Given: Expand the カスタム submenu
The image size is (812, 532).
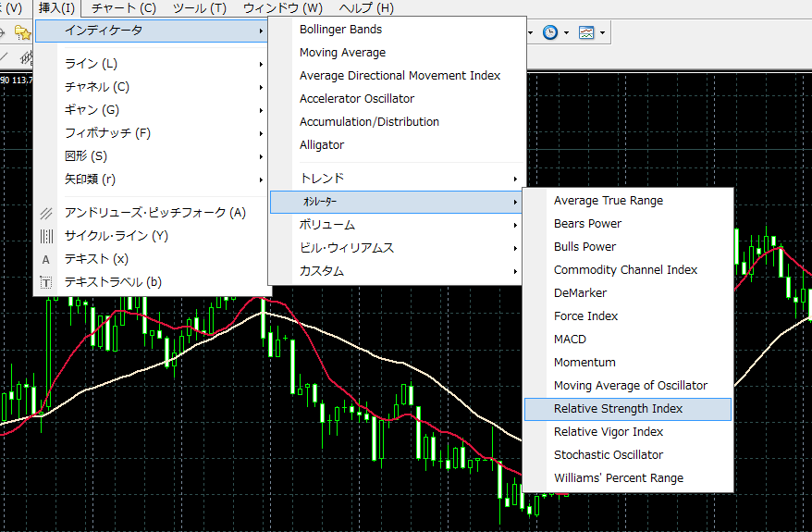Looking at the screenshot, I should 397,271.
